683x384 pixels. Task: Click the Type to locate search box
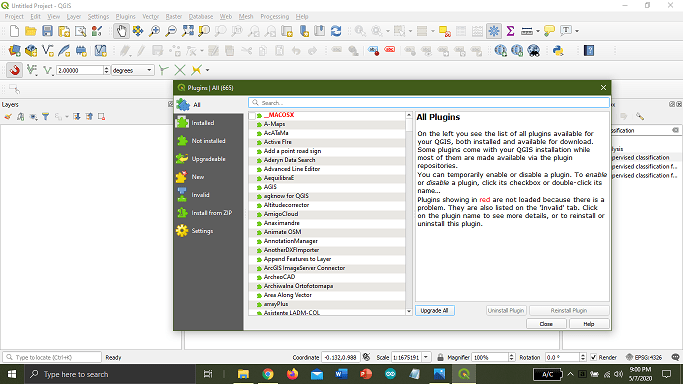pyautogui.click(x=52, y=357)
